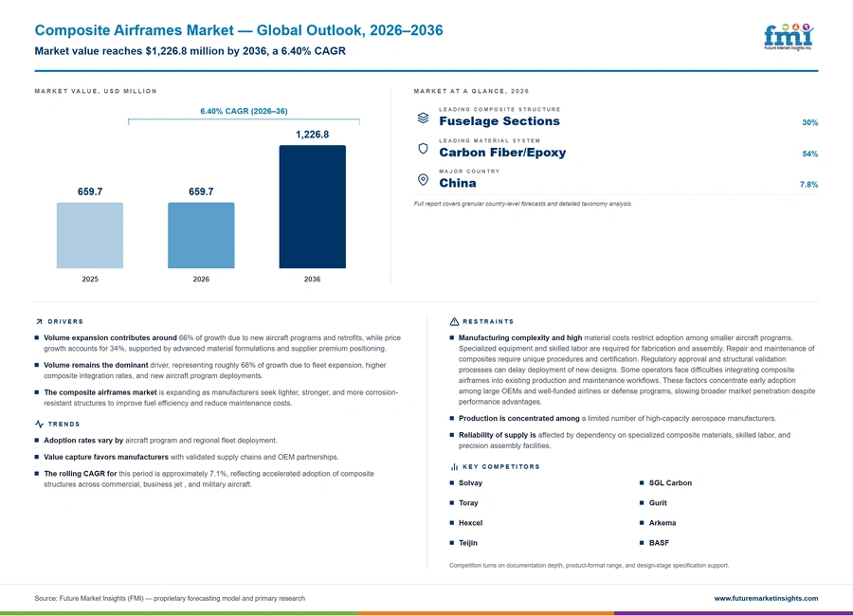Open the www.futuremarketinsights.com link
853x616 pixels.
click(766, 598)
